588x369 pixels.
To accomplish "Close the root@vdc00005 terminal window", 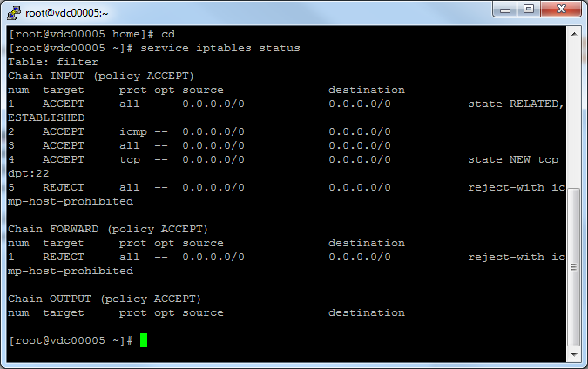I will [x=561, y=10].
